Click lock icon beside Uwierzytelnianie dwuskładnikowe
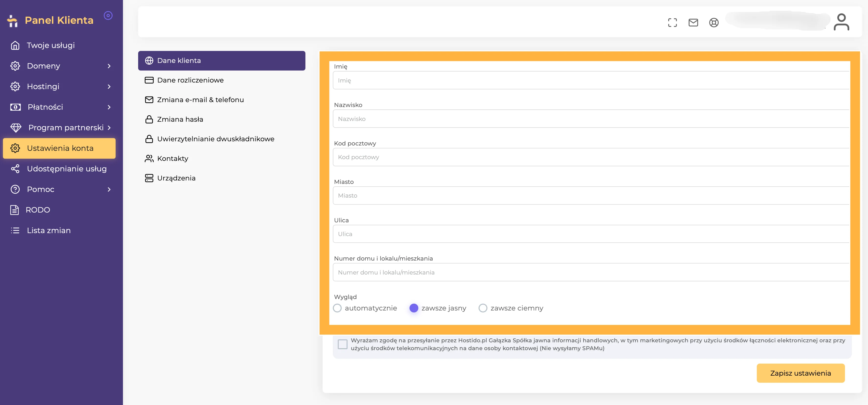Screen dimensions: 868x405 pos(149,139)
